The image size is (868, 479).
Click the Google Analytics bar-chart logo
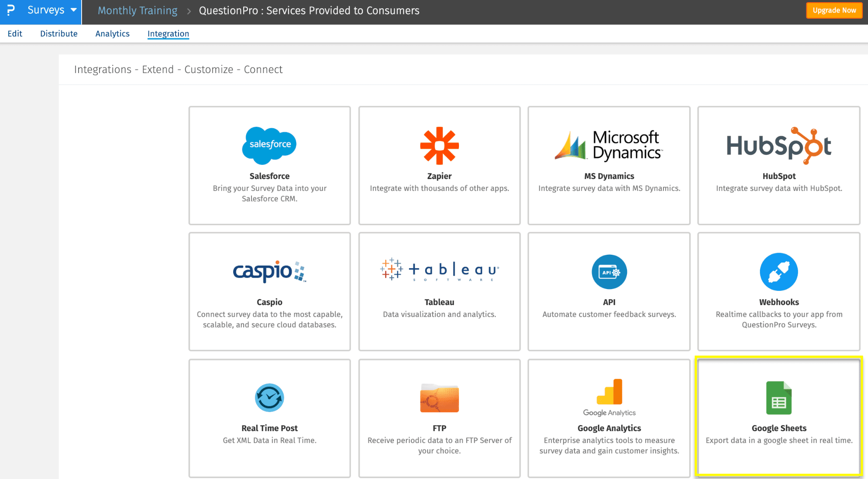(609, 397)
